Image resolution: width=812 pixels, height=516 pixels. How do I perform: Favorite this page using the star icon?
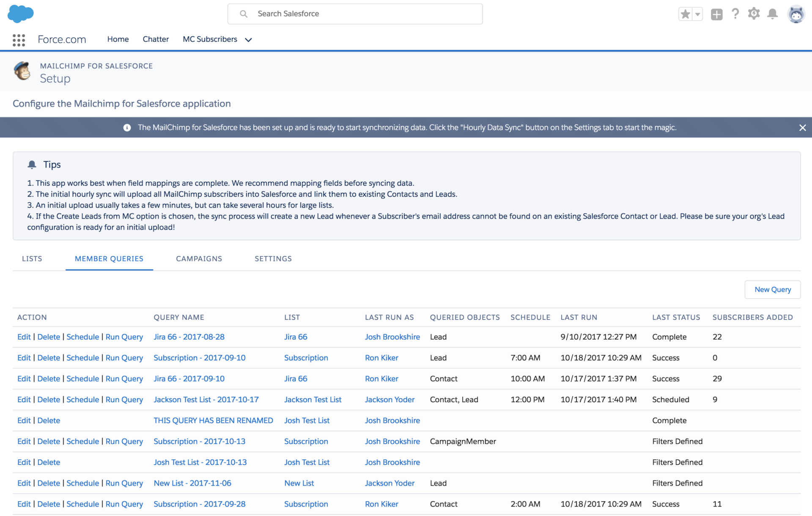click(685, 14)
